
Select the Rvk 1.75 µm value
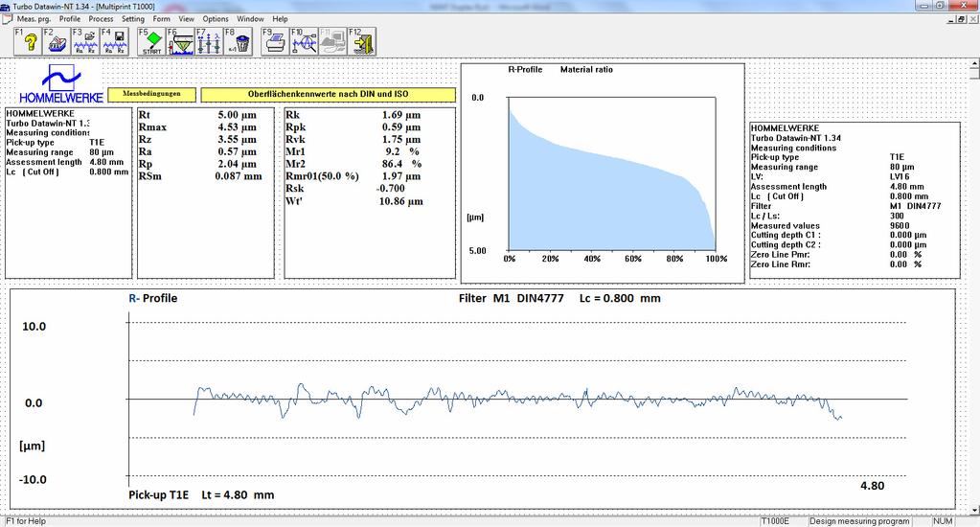point(401,139)
